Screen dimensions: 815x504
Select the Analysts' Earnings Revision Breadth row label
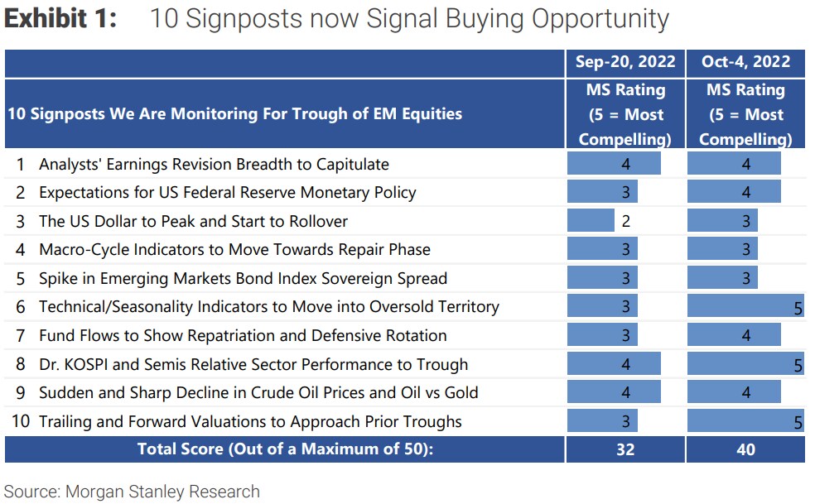point(214,165)
